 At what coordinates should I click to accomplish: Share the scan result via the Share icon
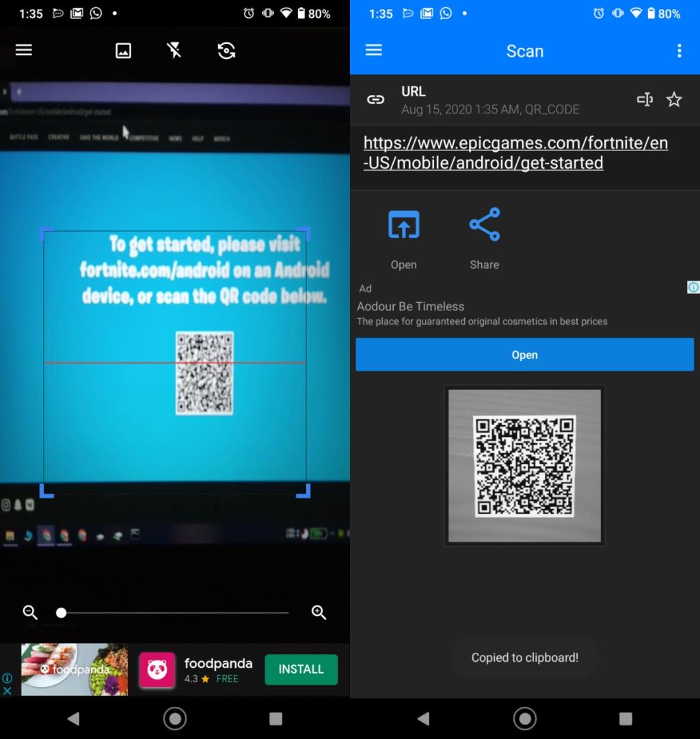tap(484, 224)
